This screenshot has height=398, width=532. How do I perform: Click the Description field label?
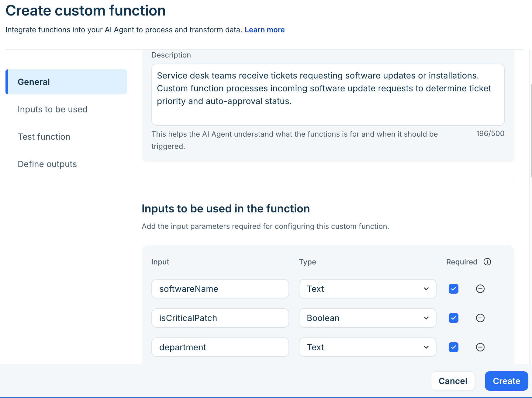[x=171, y=55]
